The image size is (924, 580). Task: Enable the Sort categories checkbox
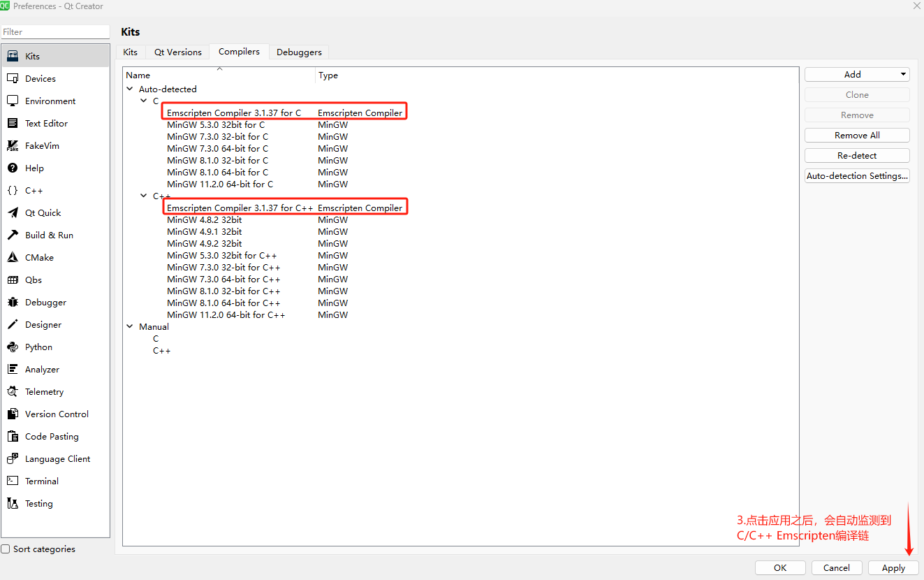coord(6,549)
